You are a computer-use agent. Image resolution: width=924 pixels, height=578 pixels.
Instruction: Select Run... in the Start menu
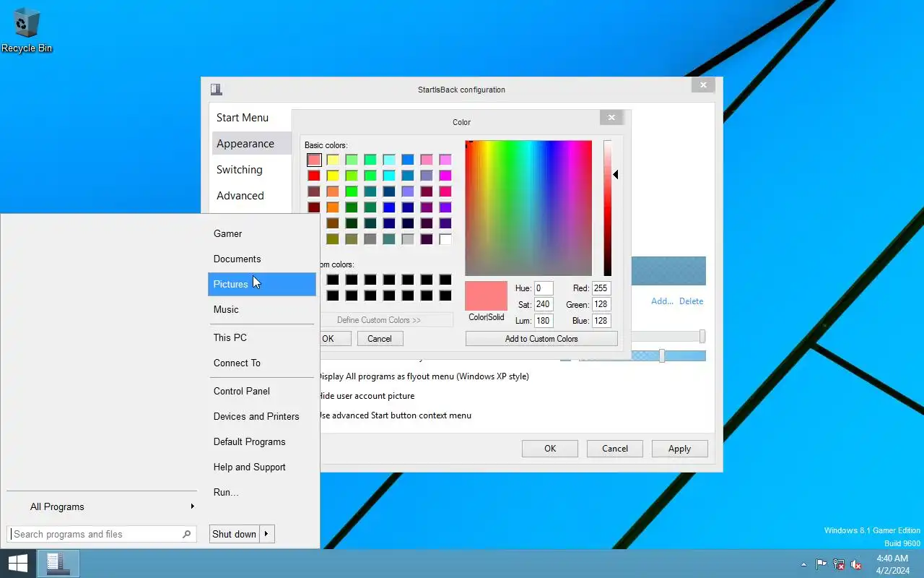click(x=262, y=492)
